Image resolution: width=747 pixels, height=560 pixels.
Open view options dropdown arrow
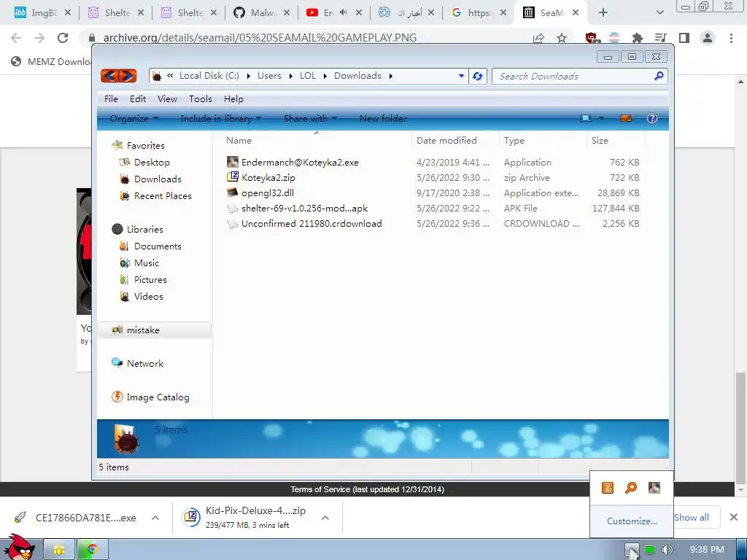pos(601,118)
